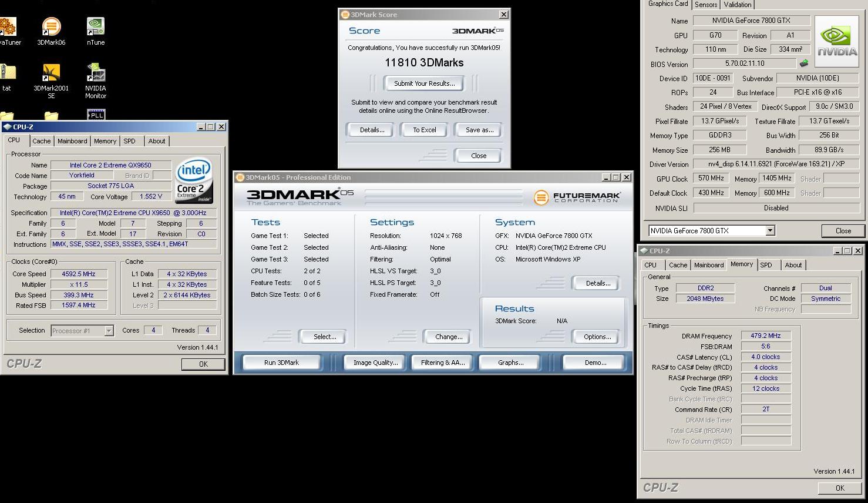Click GPU Clock value 570 MHz

pyautogui.click(x=711, y=179)
